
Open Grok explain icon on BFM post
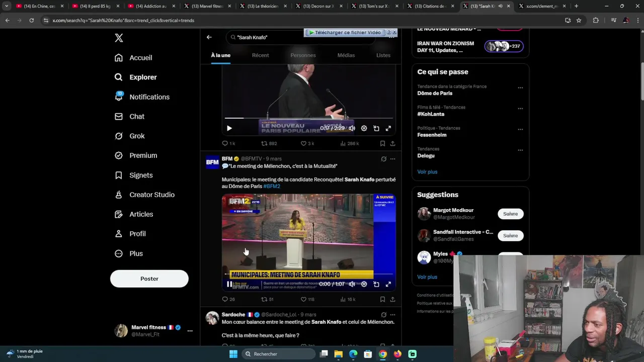coord(383,159)
